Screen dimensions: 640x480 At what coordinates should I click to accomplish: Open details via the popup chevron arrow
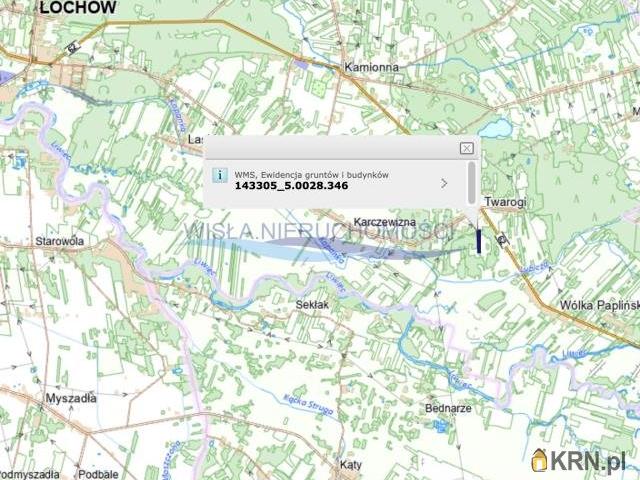click(x=444, y=183)
